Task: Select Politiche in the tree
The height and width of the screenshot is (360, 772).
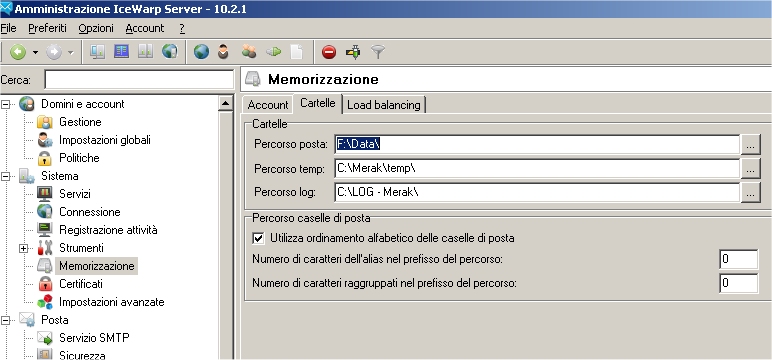Action: (x=79, y=158)
